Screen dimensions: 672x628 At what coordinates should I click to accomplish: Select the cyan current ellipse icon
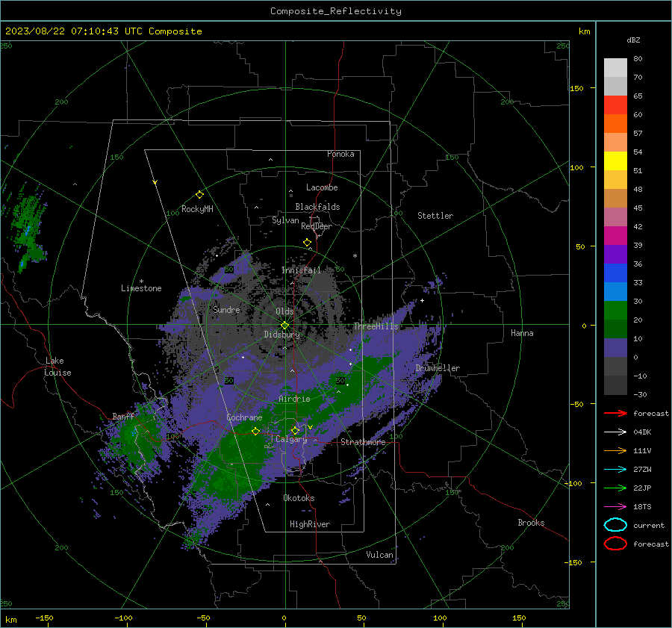615,525
